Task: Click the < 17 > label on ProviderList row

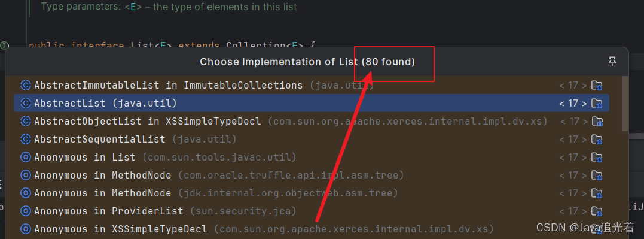Action: click(x=573, y=211)
